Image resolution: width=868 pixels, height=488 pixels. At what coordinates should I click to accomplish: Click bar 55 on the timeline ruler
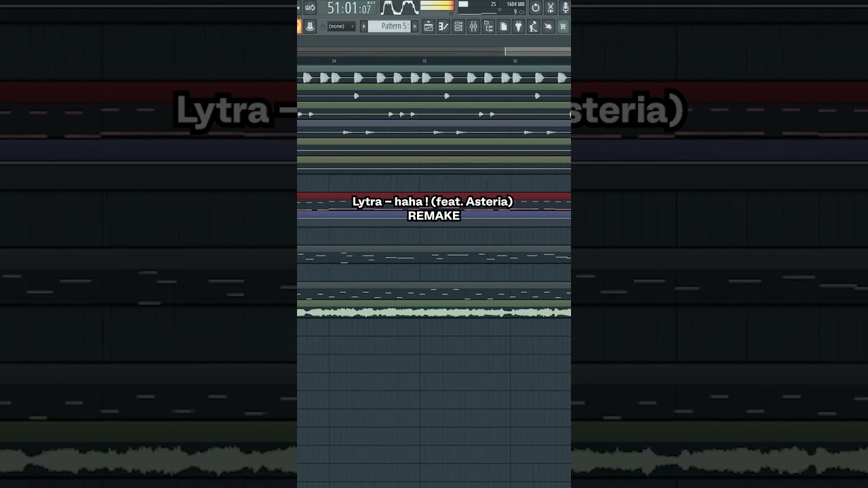[x=425, y=61]
